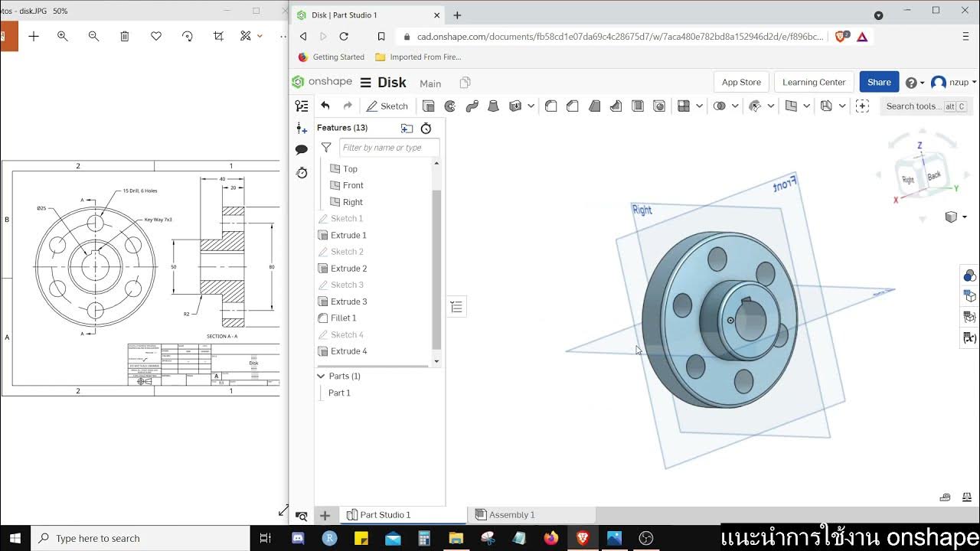980x551 pixels.
Task: Open the App Store button
Action: click(741, 82)
